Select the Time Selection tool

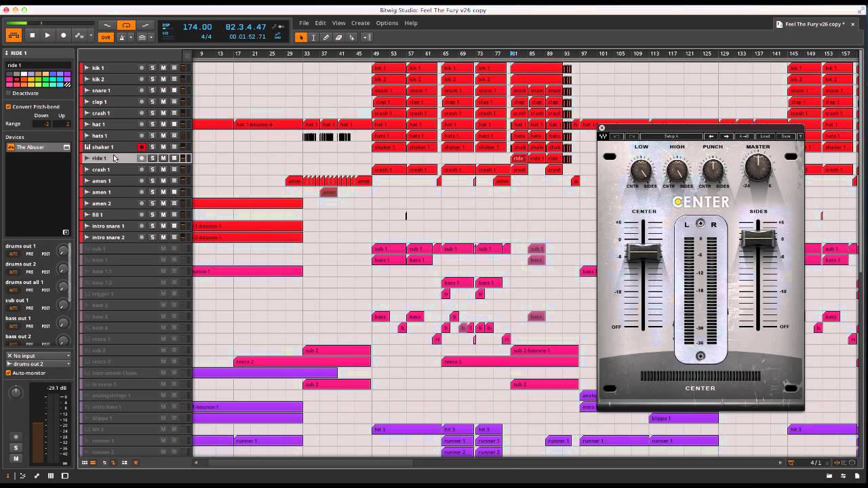click(x=313, y=37)
